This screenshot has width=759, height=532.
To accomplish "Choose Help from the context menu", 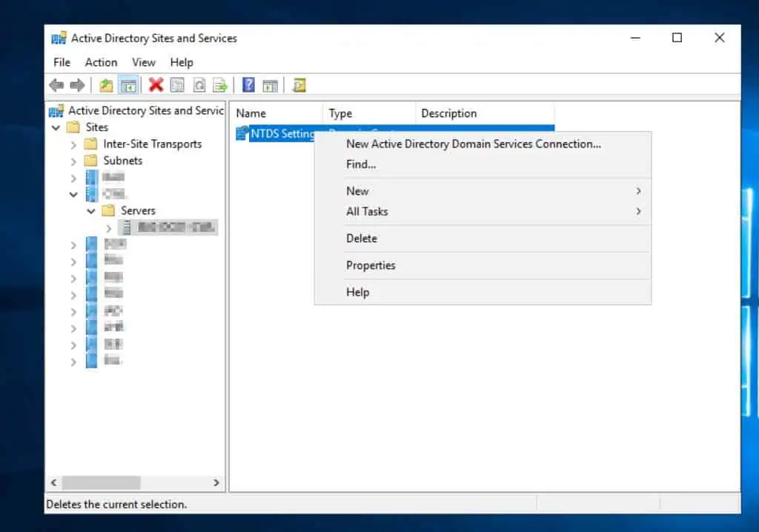I will [483, 293].
